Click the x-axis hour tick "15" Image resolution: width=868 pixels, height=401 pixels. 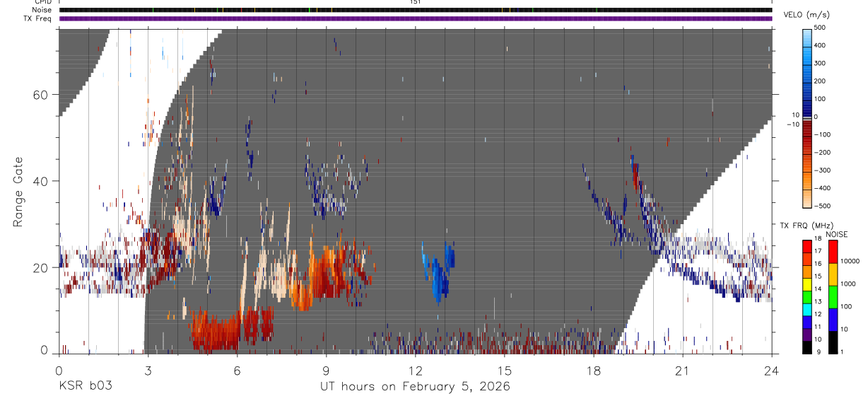(x=505, y=370)
